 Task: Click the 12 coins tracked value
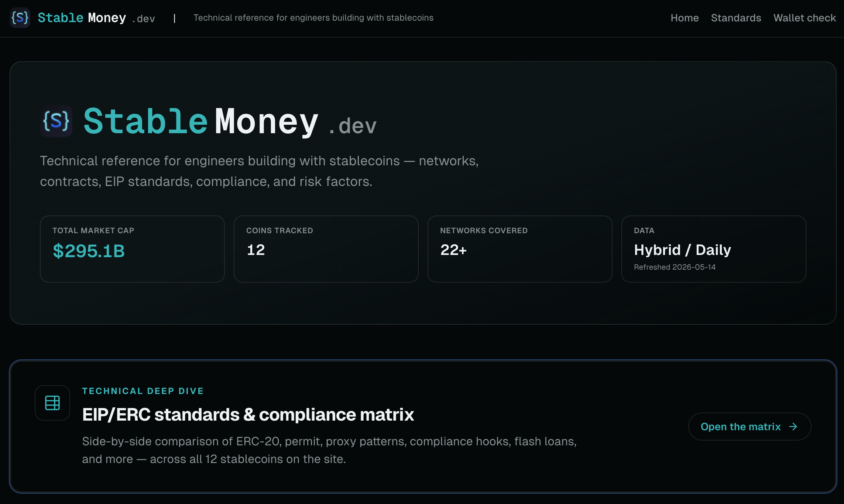tap(255, 250)
